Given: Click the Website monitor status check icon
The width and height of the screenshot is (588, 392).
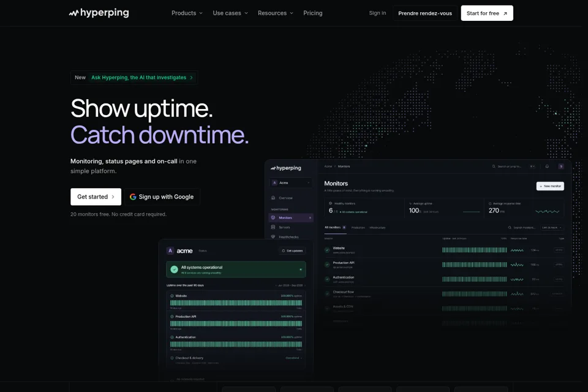Looking at the screenshot, I should 327,250.
